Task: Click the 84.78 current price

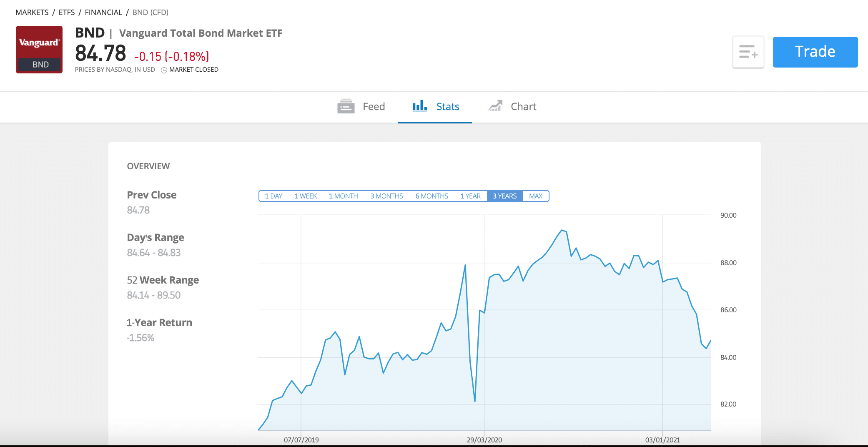Action: pos(100,54)
